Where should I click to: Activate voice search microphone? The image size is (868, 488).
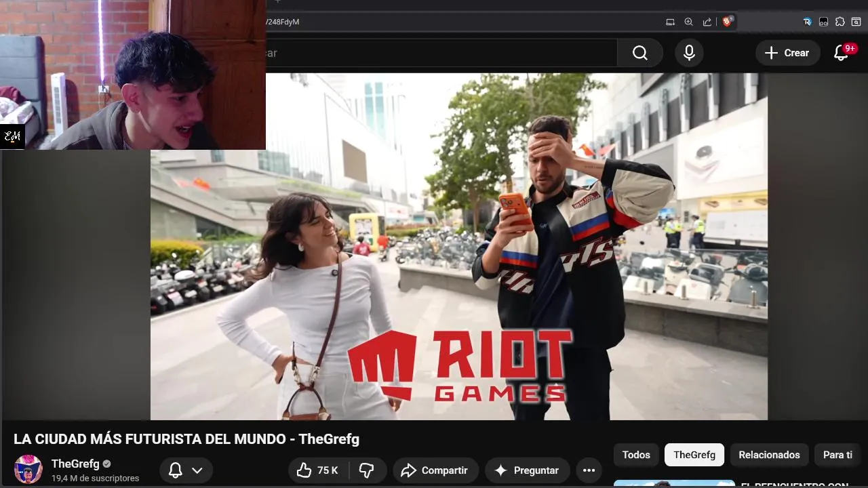click(689, 53)
